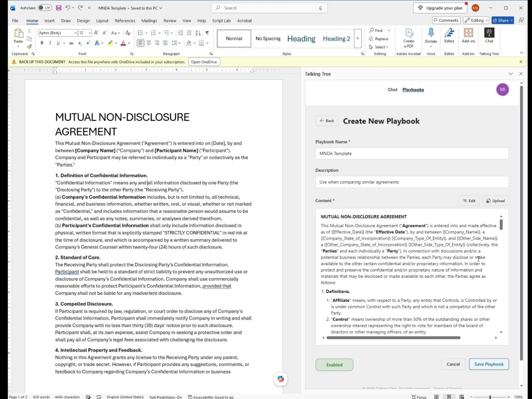Justify the paragraph text

[165, 43]
